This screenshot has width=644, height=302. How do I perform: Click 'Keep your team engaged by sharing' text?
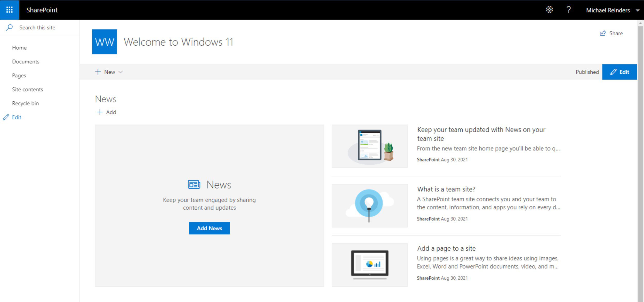pyautogui.click(x=209, y=204)
